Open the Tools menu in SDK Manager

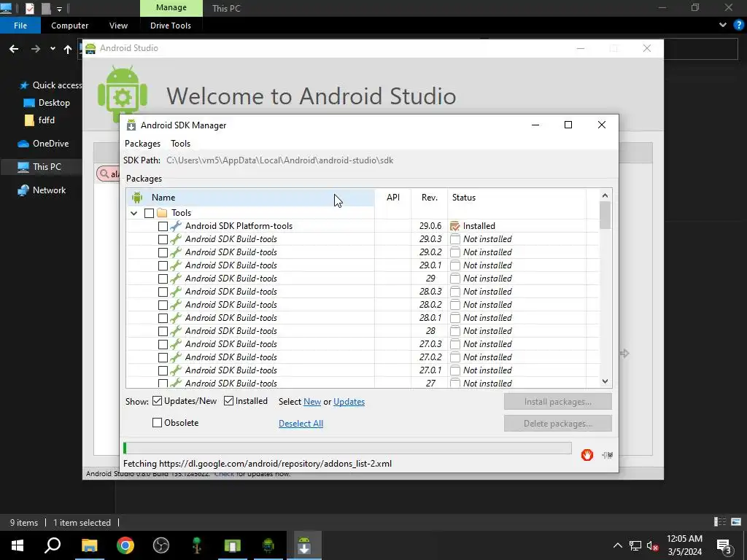(181, 144)
